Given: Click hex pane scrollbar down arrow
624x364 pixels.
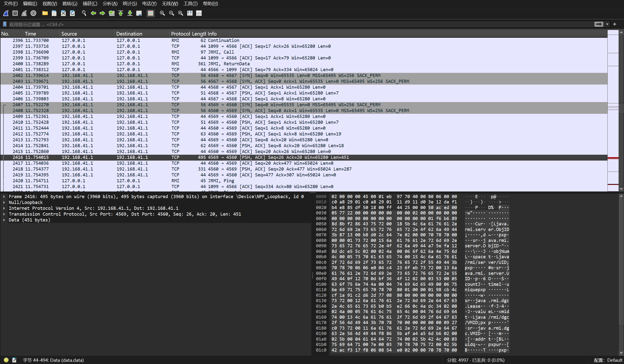Looking at the screenshot, I should (x=621, y=353).
